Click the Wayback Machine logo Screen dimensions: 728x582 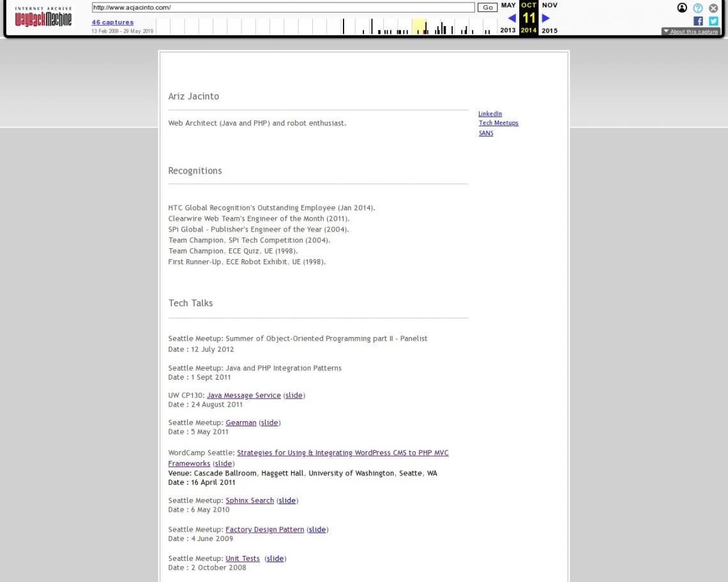[x=43, y=17]
